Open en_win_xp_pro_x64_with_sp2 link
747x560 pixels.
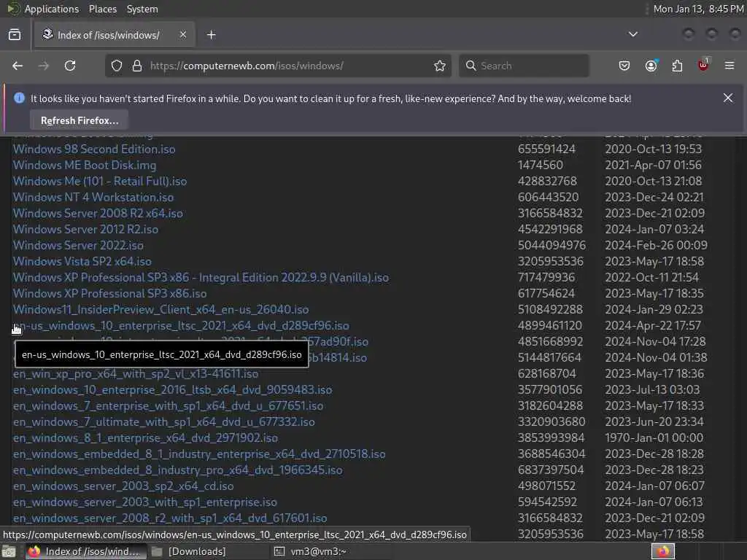point(136,374)
